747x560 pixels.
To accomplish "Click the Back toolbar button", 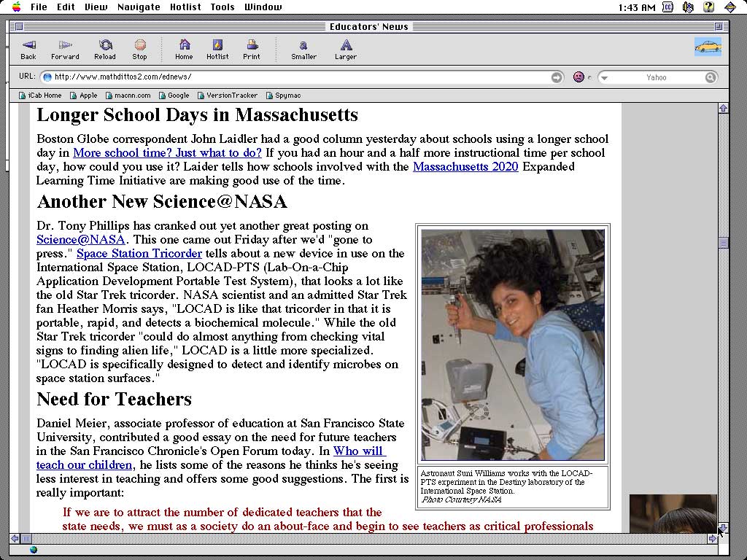I will click(x=28, y=50).
